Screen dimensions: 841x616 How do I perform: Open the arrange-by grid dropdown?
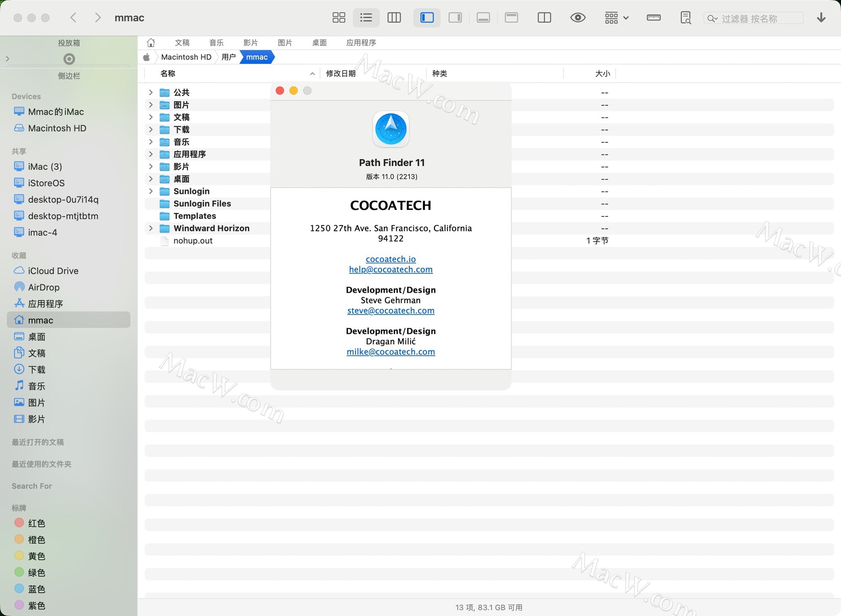coord(616,18)
